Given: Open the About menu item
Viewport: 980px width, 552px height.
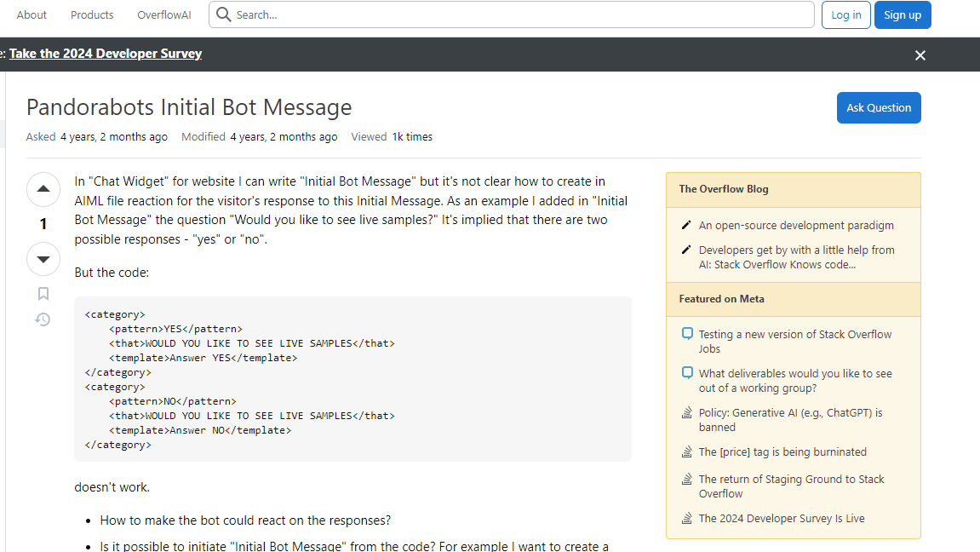Looking at the screenshot, I should tap(32, 14).
